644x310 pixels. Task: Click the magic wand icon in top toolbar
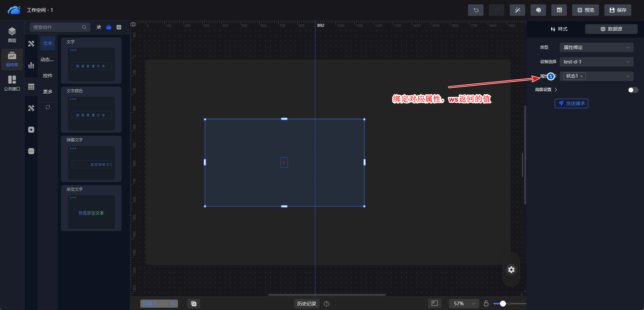pos(517,10)
